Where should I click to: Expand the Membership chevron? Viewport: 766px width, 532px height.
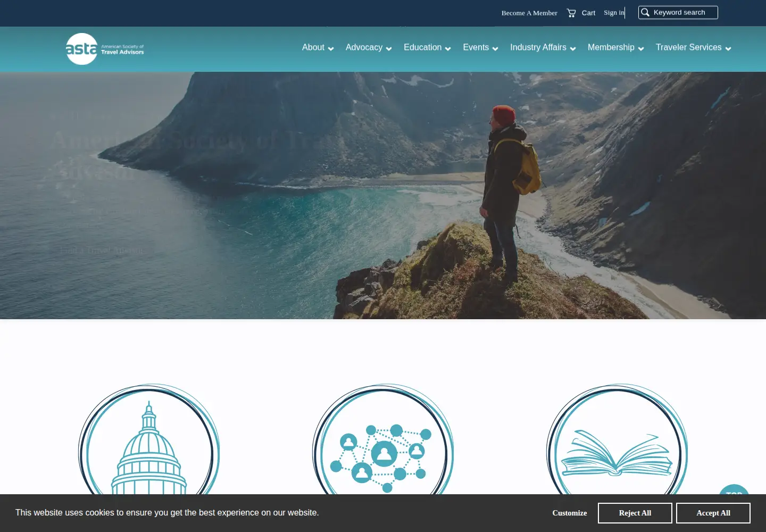coord(641,48)
